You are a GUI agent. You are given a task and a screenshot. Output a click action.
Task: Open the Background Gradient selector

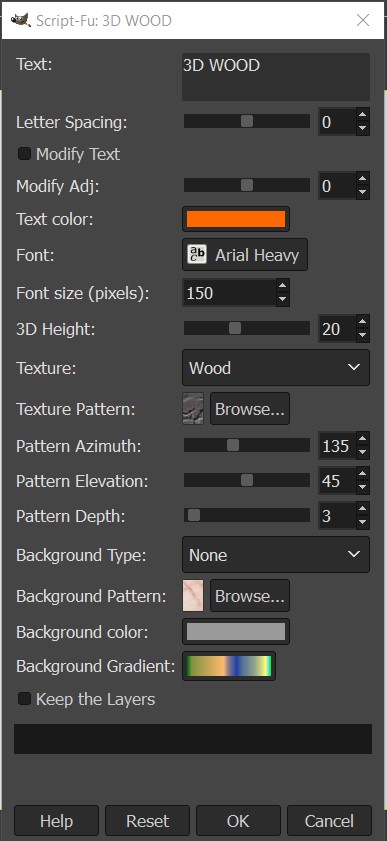(229, 666)
